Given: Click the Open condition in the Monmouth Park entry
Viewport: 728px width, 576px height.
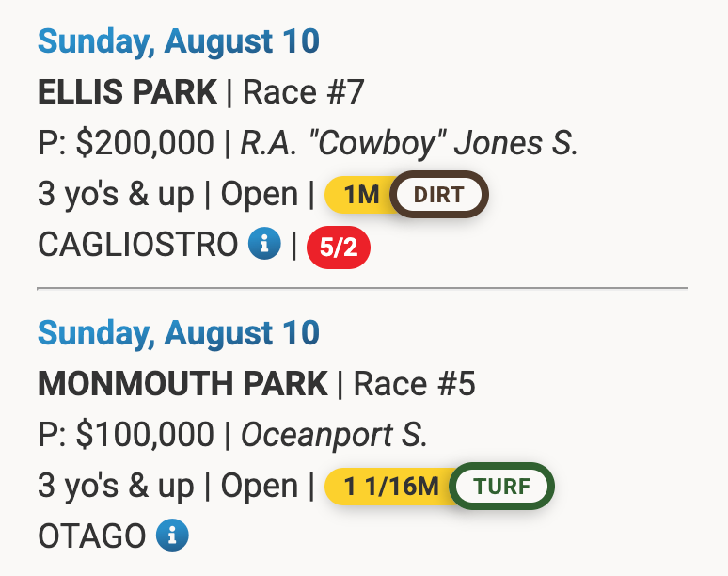Looking at the screenshot, I should point(259,486).
